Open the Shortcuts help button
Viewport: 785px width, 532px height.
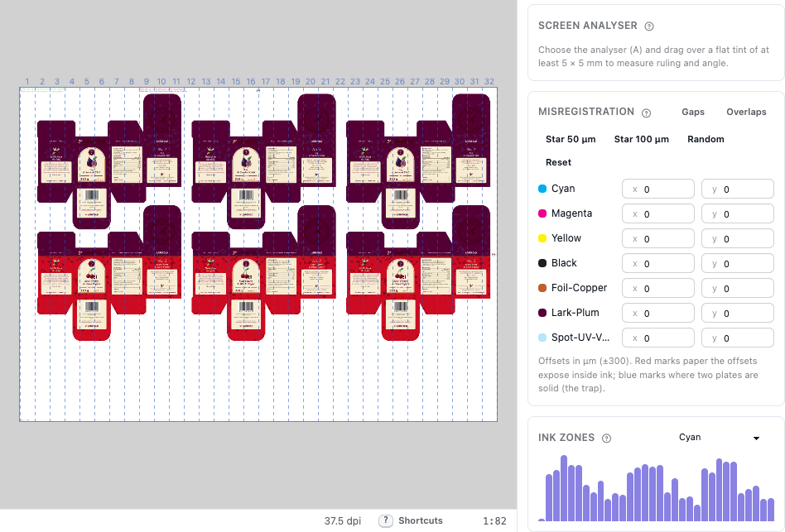(411, 520)
